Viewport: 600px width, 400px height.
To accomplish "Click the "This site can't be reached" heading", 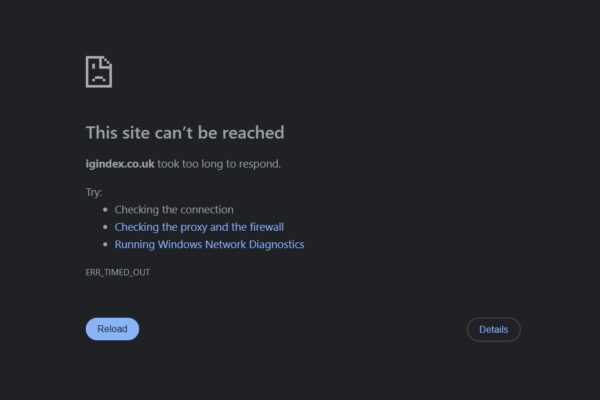I will pyautogui.click(x=185, y=132).
